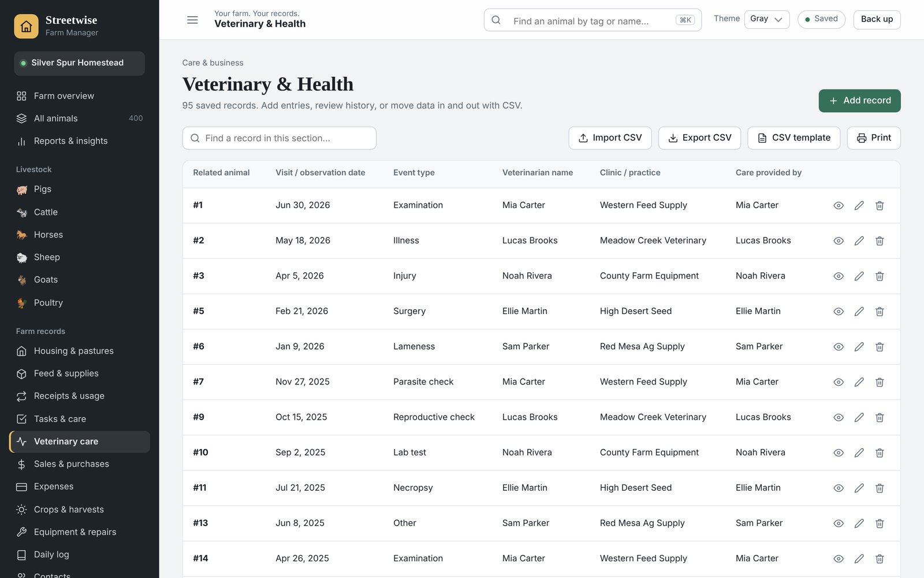
Task: Edit record #13 with the pencil icon
Action: coord(859,523)
